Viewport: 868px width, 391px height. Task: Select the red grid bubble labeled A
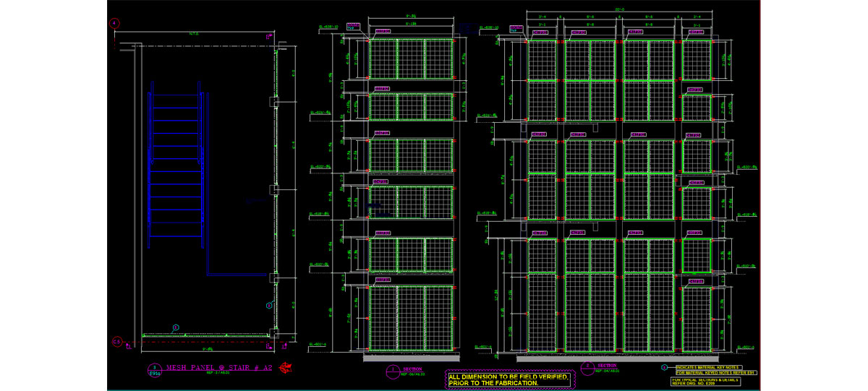pyautogui.click(x=114, y=23)
